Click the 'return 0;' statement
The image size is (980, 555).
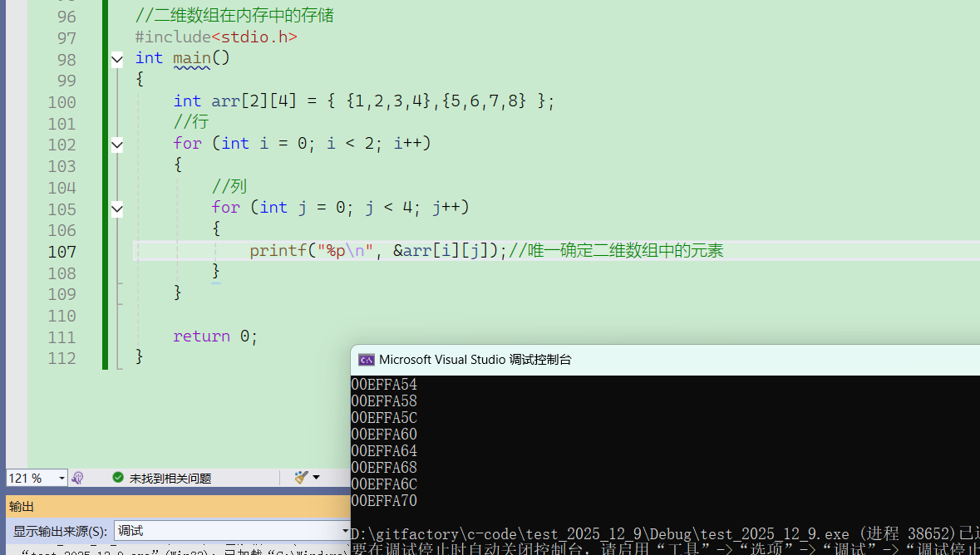click(x=215, y=336)
